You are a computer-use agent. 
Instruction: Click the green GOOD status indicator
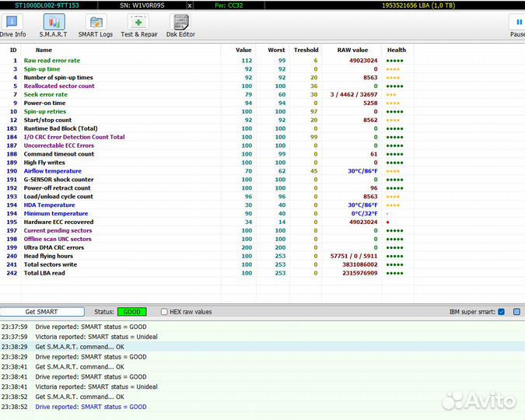tap(132, 312)
